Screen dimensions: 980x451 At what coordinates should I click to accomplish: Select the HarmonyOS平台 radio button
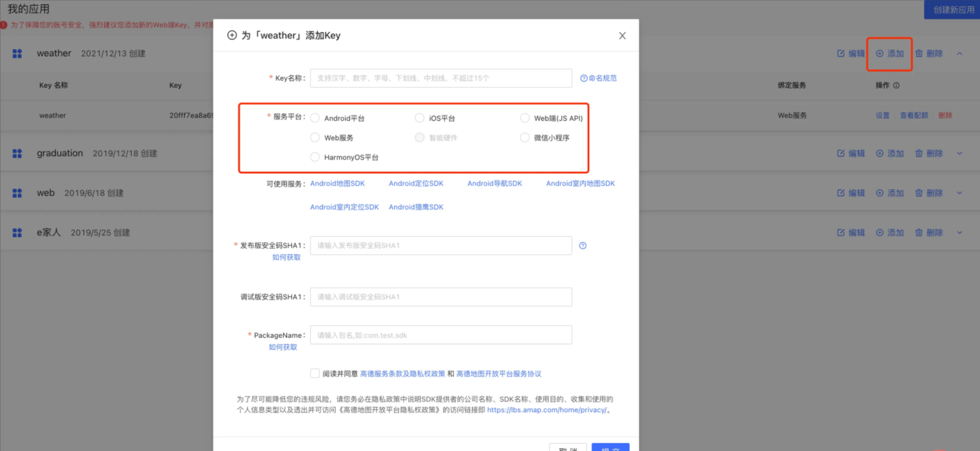315,157
